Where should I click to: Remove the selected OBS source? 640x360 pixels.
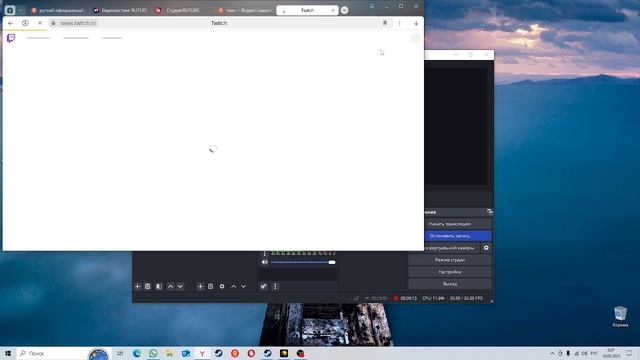tap(211, 287)
